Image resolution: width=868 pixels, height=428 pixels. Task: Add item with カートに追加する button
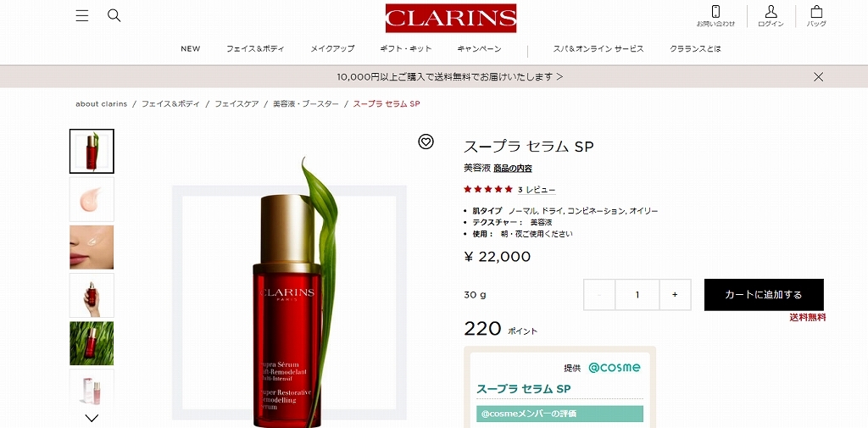[764, 295]
